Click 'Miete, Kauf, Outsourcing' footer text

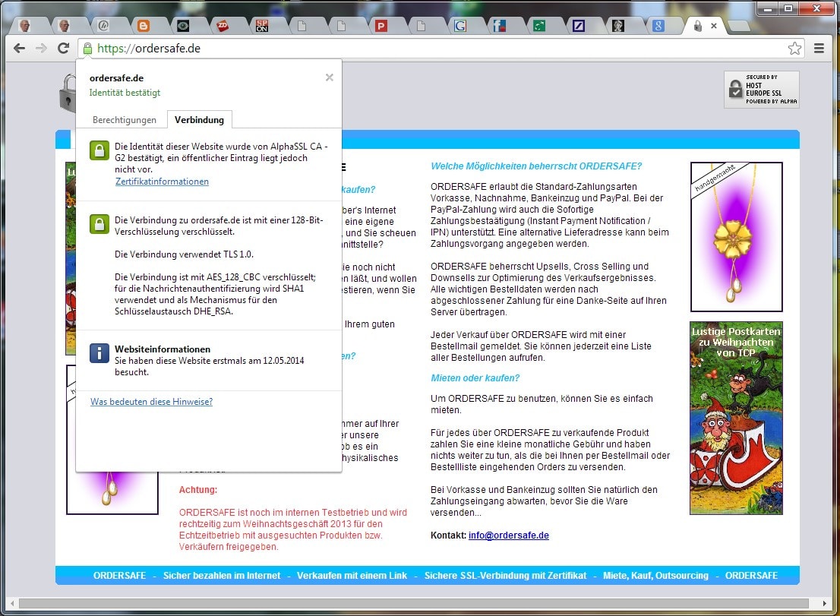[655, 575]
